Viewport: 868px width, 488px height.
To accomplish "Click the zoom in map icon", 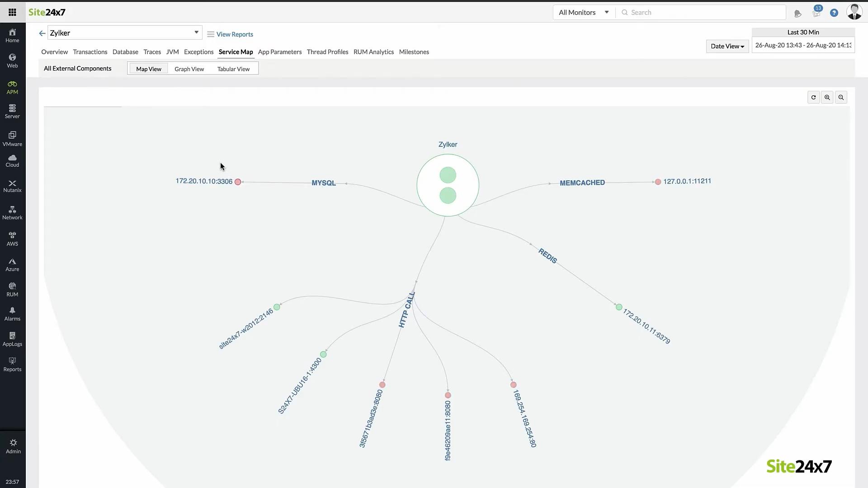I will coord(827,97).
